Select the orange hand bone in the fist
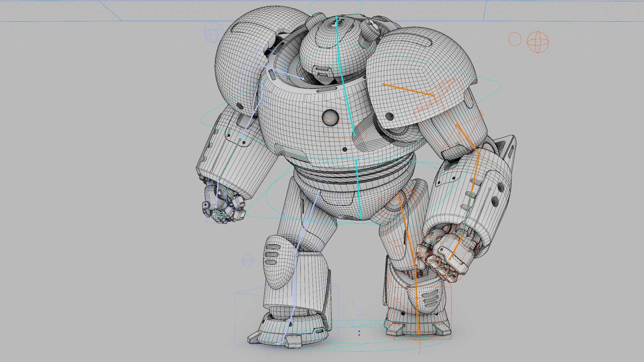Viewport: 644px width, 362px height. coord(456,248)
